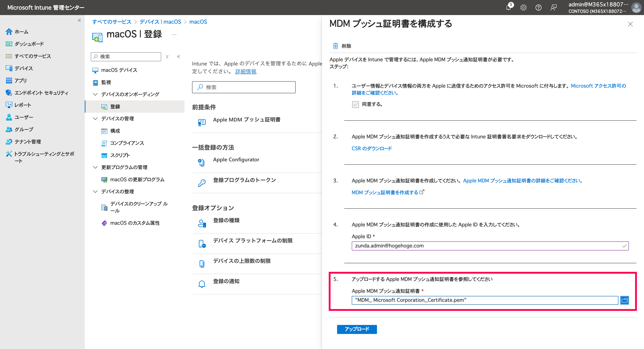Click the ユーザー icon in sidebar
The width and height of the screenshot is (644, 349).
(x=9, y=117)
